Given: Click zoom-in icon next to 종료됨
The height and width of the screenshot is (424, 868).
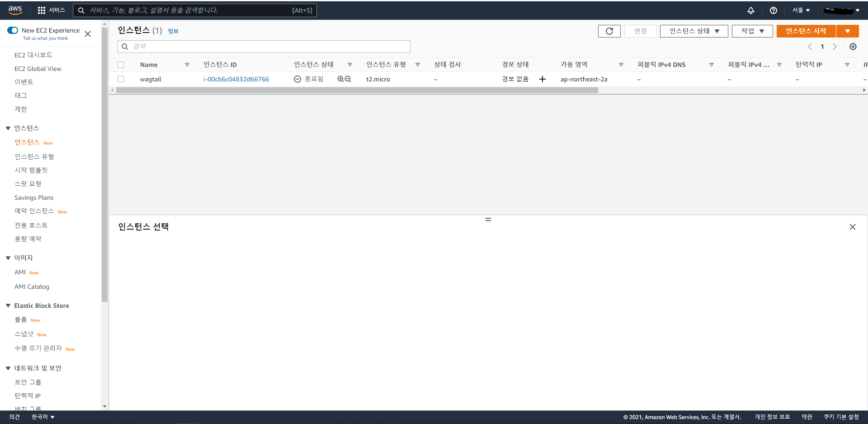Looking at the screenshot, I should (x=341, y=79).
